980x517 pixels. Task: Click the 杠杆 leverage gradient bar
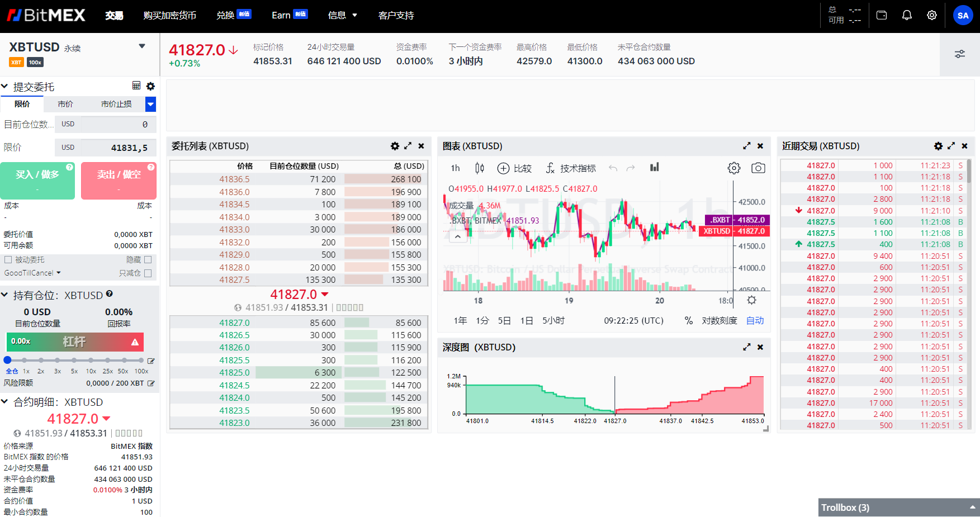[x=74, y=341]
